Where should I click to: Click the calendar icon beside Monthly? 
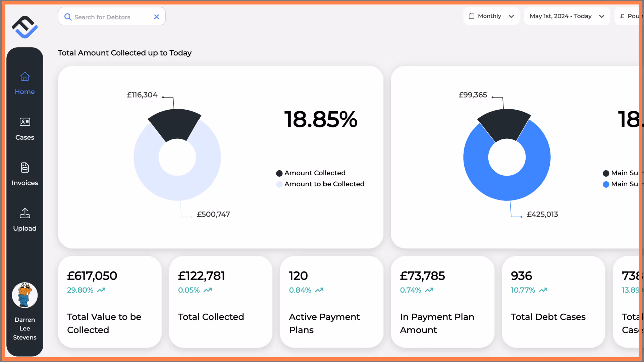point(472,16)
